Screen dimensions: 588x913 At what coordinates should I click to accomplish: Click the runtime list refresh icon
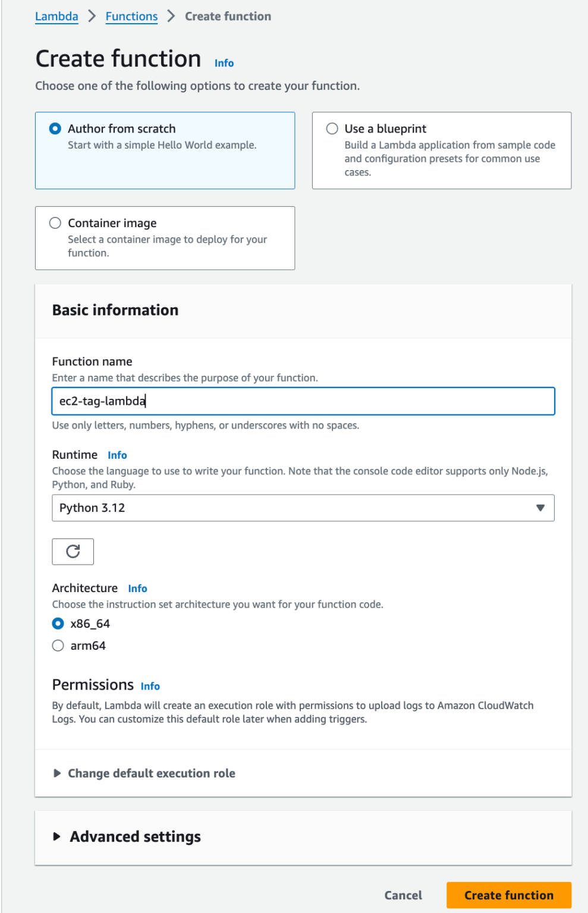coord(73,552)
